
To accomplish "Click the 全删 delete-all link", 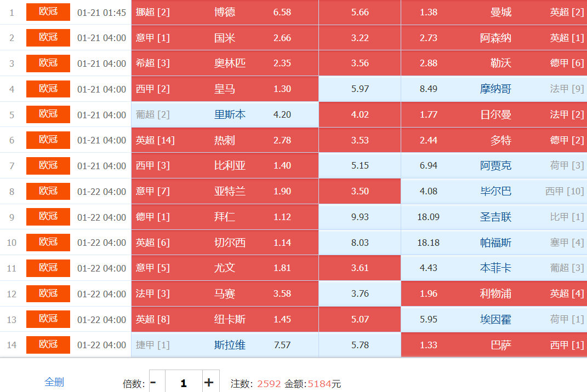I will point(54,382).
